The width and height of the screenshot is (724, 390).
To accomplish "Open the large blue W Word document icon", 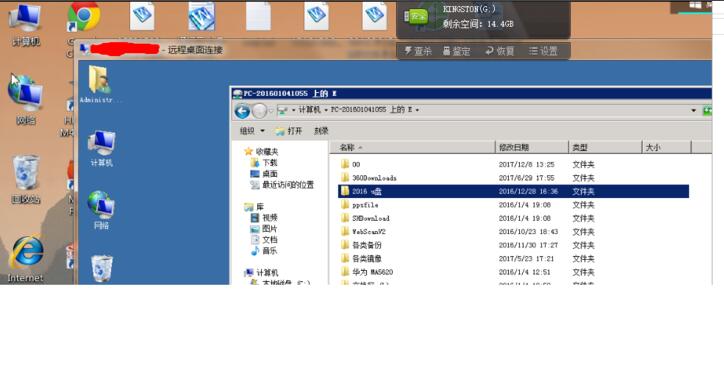I will tap(202, 17).
